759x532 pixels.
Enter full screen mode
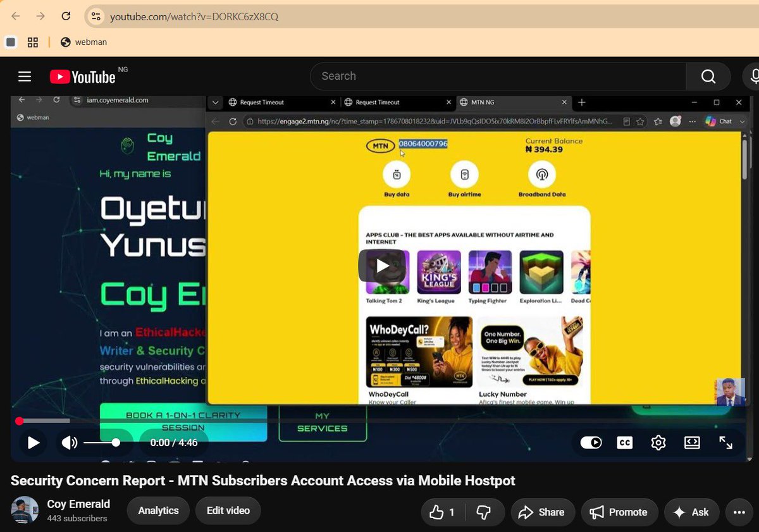point(726,443)
